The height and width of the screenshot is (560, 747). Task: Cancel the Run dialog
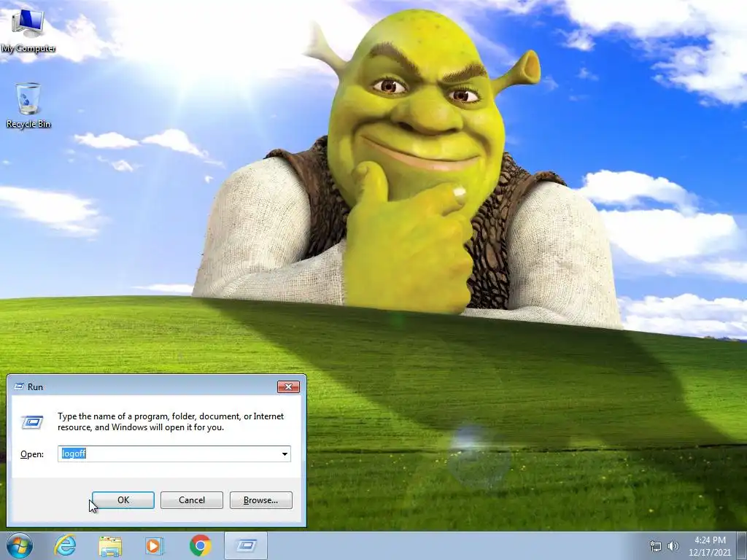[x=192, y=500]
